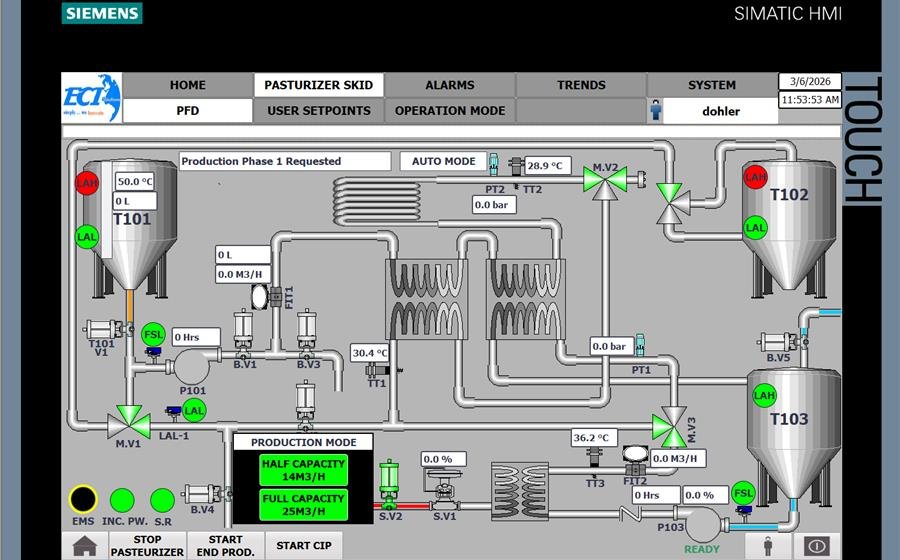This screenshot has width=900, height=560.
Task: Click the LAL-1 green indicator
Action: click(x=194, y=411)
